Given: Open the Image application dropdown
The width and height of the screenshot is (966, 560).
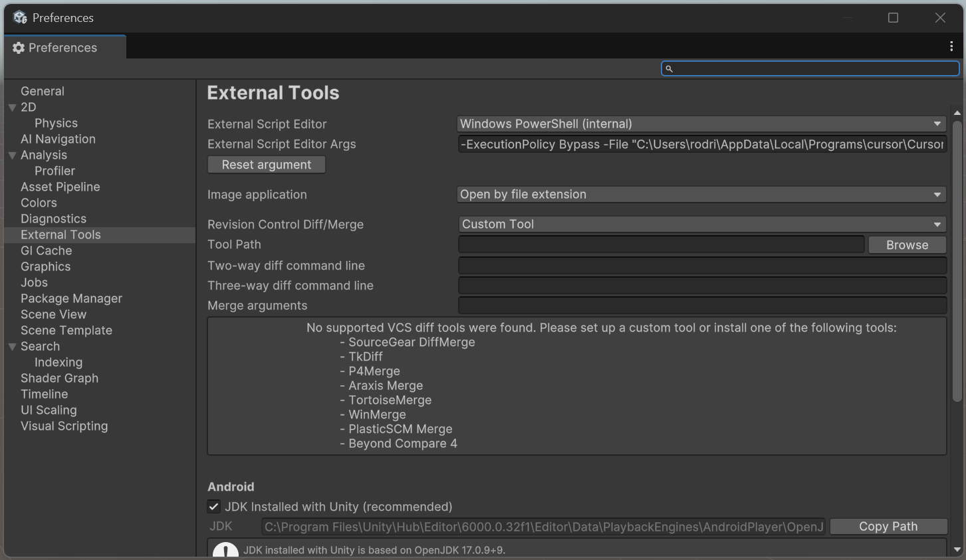Looking at the screenshot, I should (x=701, y=194).
